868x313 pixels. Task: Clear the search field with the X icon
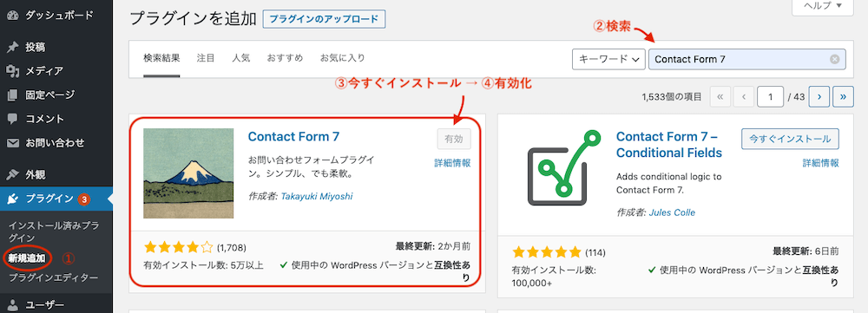pyautogui.click(x=835, y=59)
